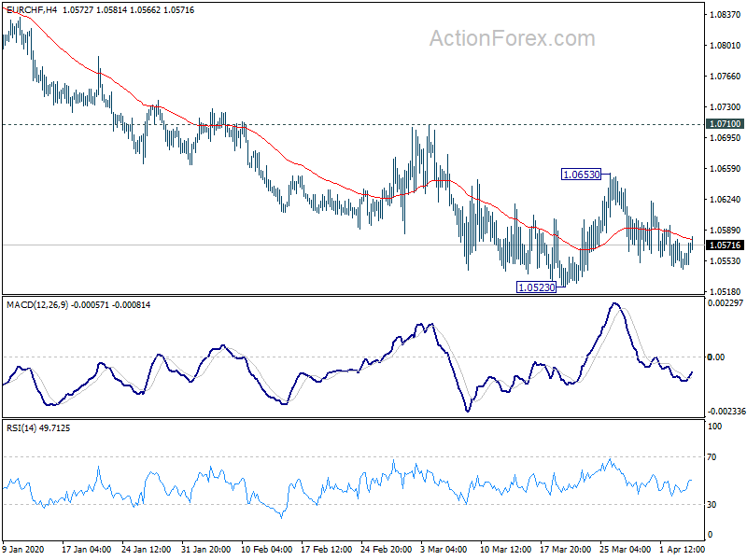Click the 17 Mar 20:00 time label

(x=566, y=550)
